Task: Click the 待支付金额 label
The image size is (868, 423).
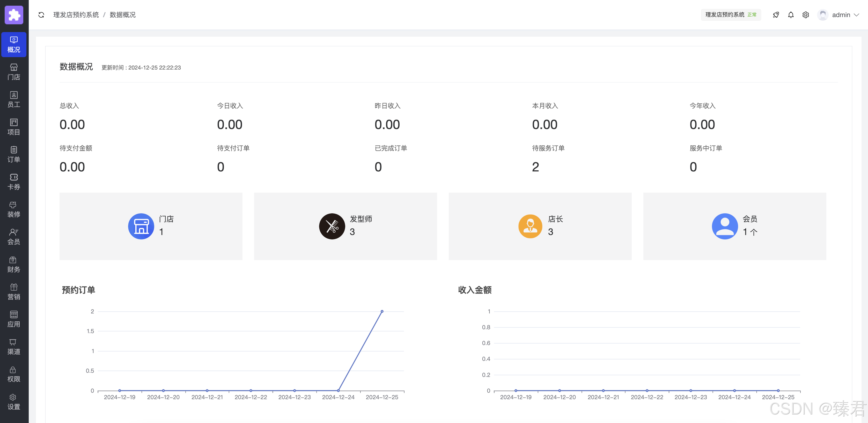Action: (x=76, y=148)
